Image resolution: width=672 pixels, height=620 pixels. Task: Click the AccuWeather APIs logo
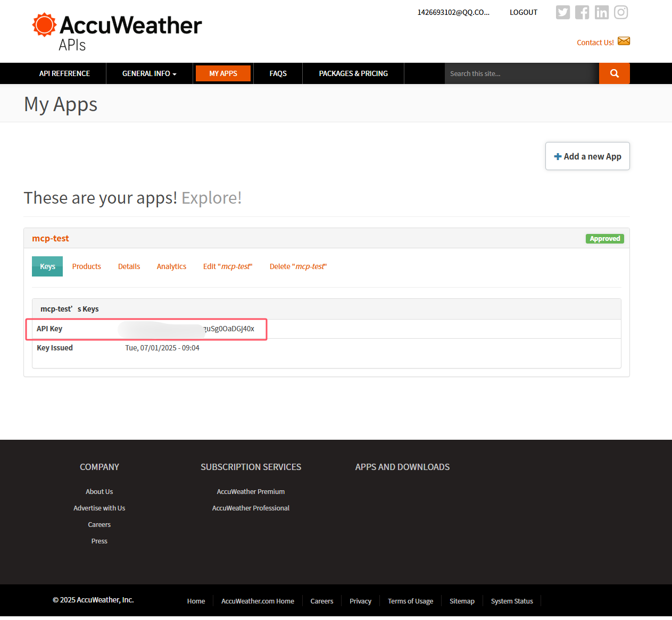tap(117, 32)
